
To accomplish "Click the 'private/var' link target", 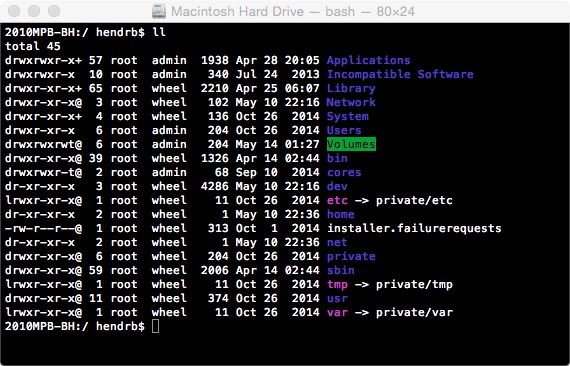I will pyautogui.click(x=414, y=312).
